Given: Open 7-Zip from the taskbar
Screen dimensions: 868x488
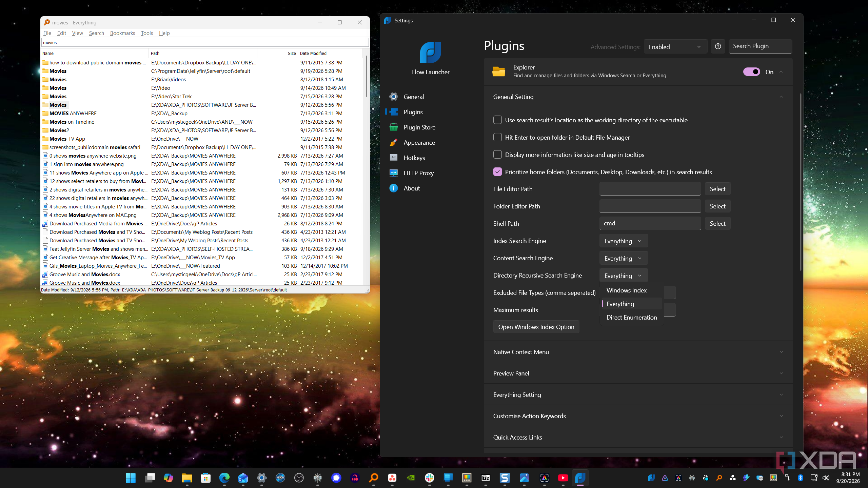Looking at the screenshot, I should point(486,478).
